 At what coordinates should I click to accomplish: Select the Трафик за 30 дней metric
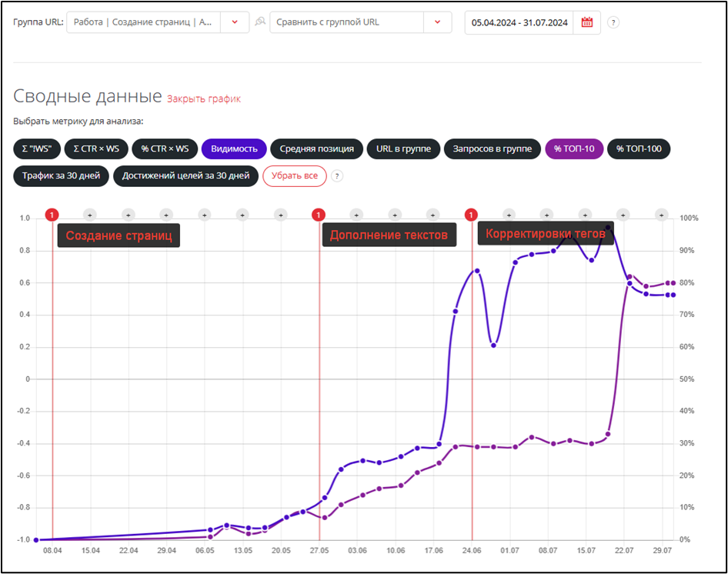pos(61,176)
